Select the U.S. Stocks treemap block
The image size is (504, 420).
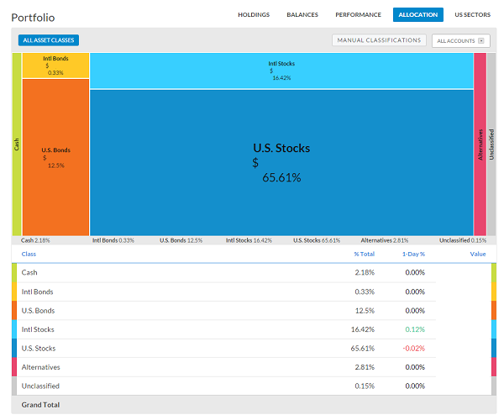coord(281,161)
